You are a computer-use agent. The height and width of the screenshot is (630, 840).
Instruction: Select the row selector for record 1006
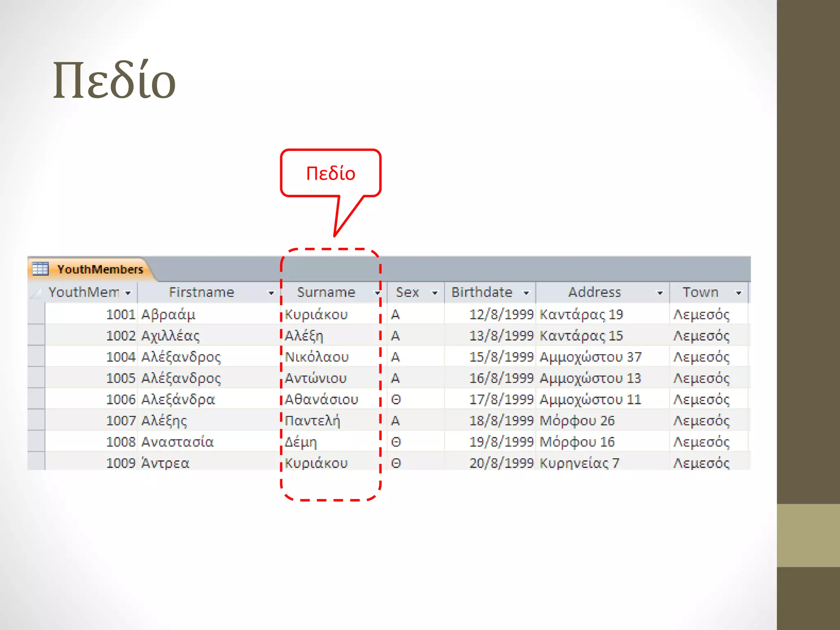pos(36,399)
